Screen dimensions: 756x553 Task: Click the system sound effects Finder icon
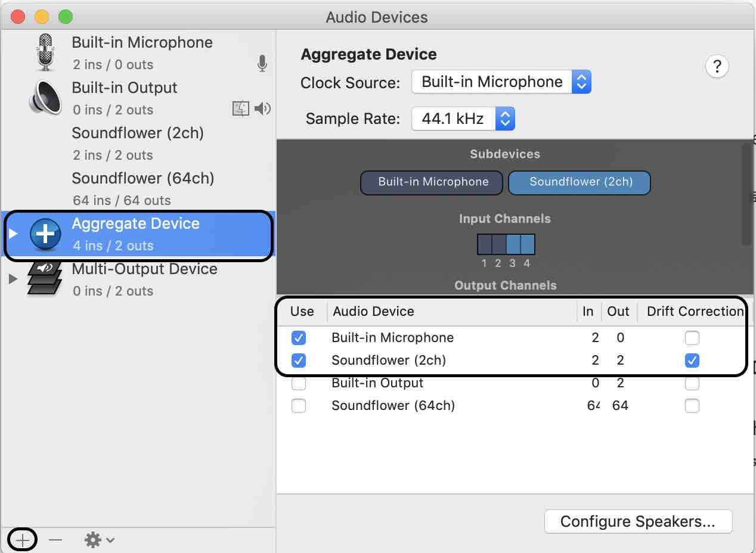point(240,108)
